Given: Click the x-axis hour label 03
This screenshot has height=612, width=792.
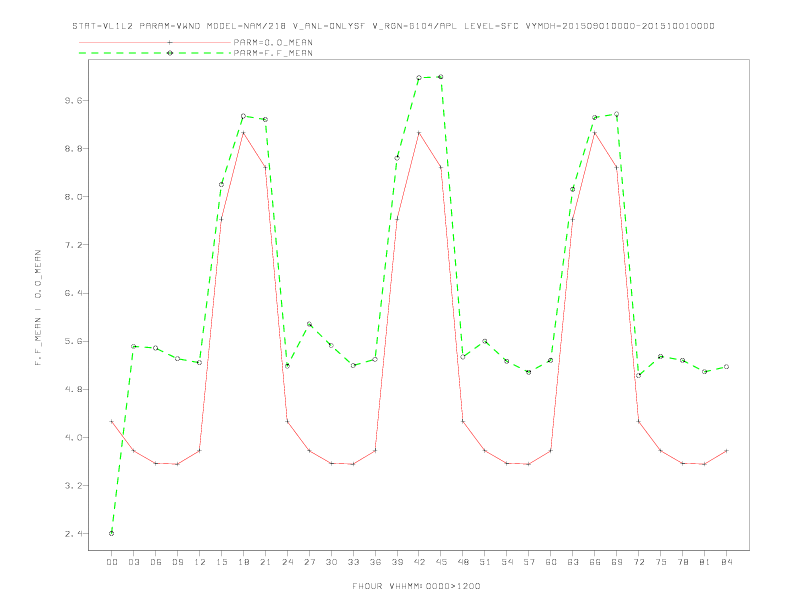Looking at the screenshot, I should point(134,562).
